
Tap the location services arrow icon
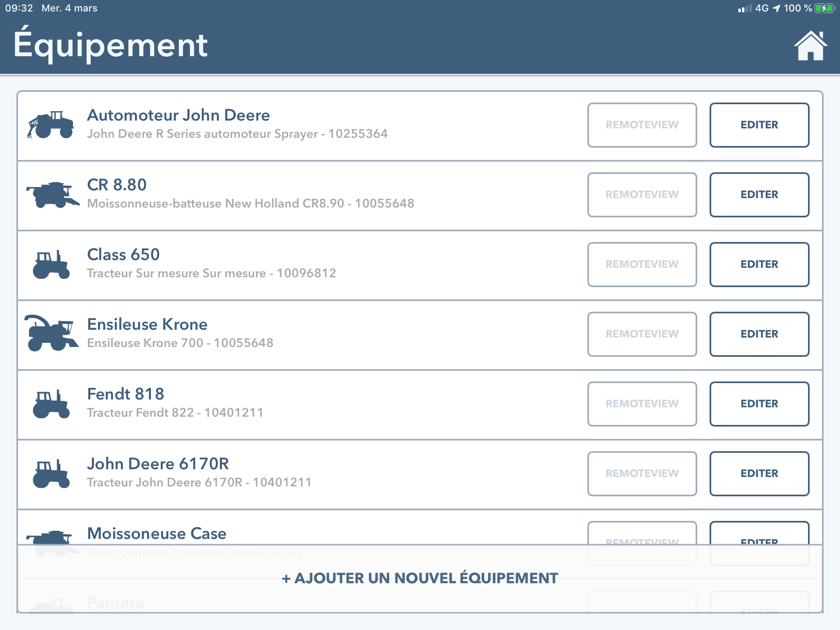click(x=776, y=8)
